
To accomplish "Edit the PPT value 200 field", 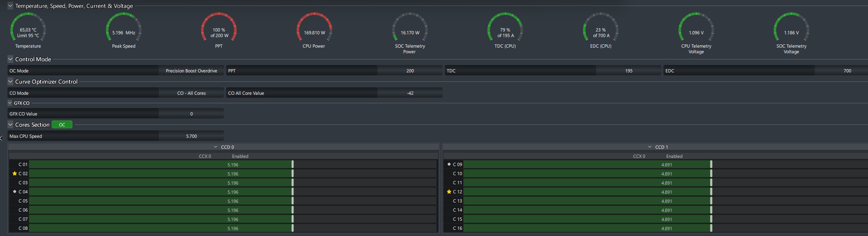I will click(x=410, y=71).
